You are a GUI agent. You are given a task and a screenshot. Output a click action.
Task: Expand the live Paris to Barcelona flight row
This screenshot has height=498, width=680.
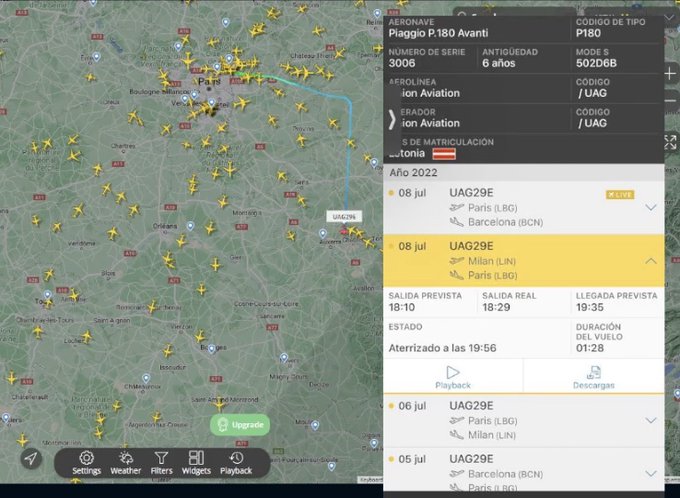(x=651, y=207)
